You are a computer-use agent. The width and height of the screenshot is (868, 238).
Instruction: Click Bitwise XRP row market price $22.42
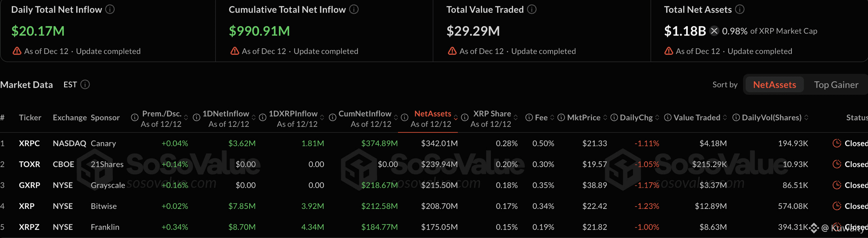click(x=595, y=206)
